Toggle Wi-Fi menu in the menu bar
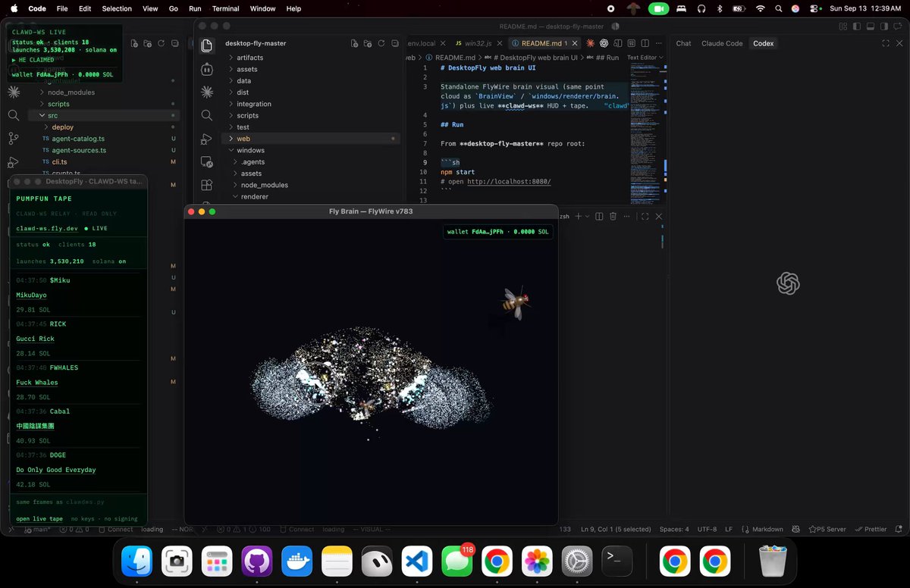The image size is (910, 588). coord(761,8)
